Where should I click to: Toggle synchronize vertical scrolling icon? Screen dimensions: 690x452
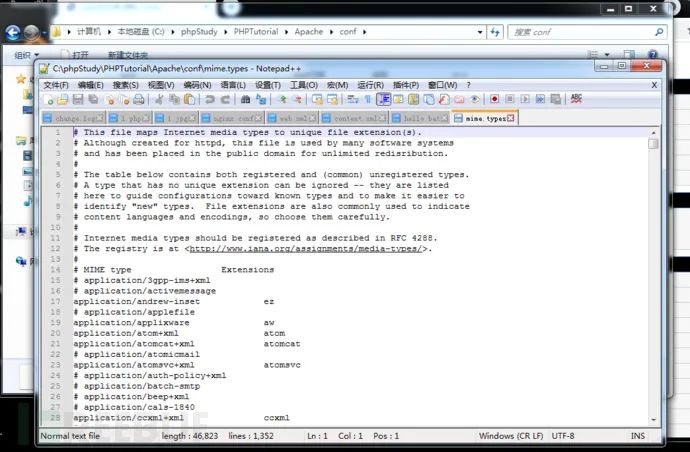coord(317,99)
